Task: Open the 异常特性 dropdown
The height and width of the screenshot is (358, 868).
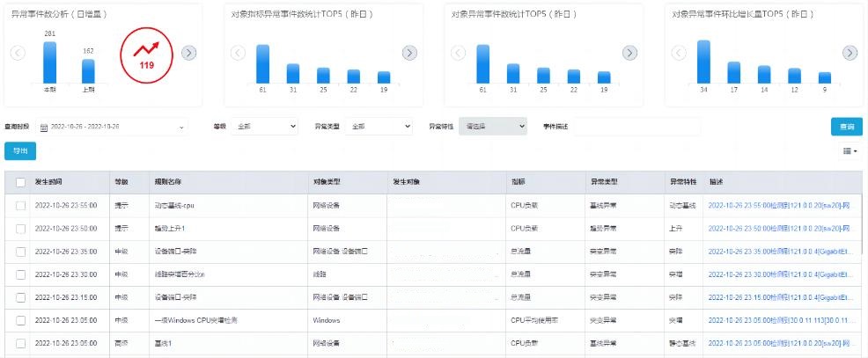Action: [493, 127]
